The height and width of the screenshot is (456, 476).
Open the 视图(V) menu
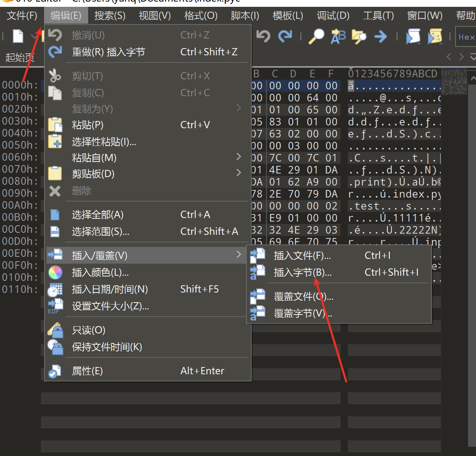[155, 16]
